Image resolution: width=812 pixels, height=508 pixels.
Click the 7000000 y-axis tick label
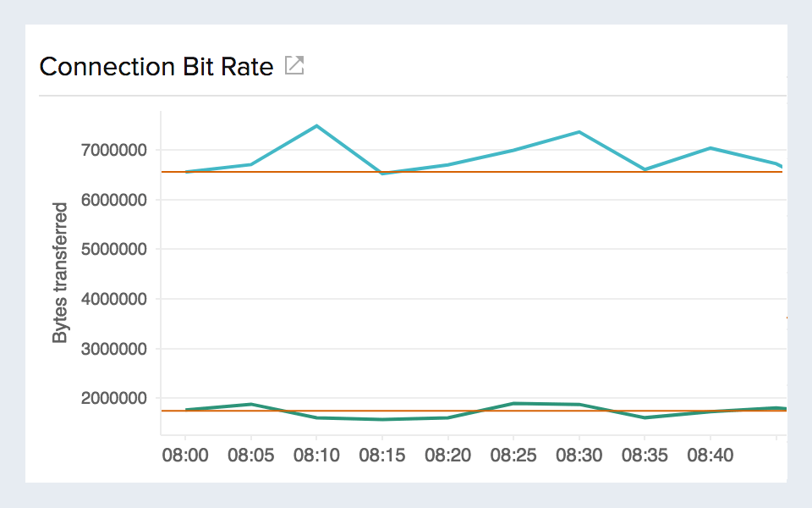[112, 151]
